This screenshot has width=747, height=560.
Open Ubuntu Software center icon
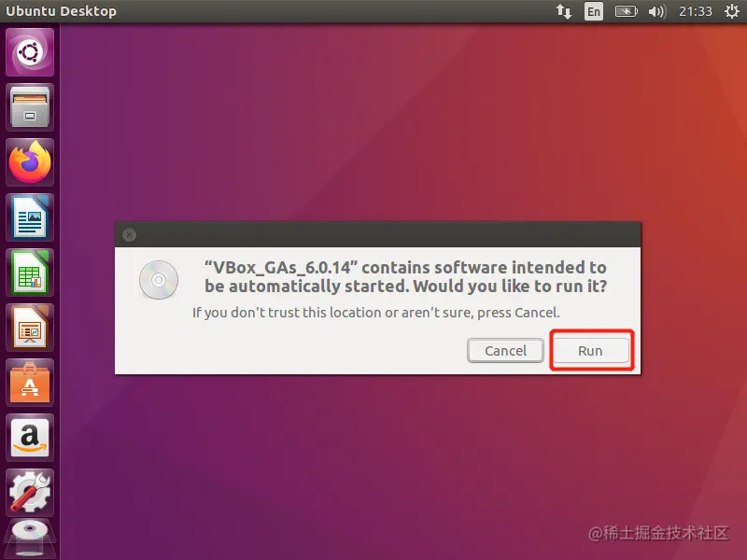(x=30, y=383)
